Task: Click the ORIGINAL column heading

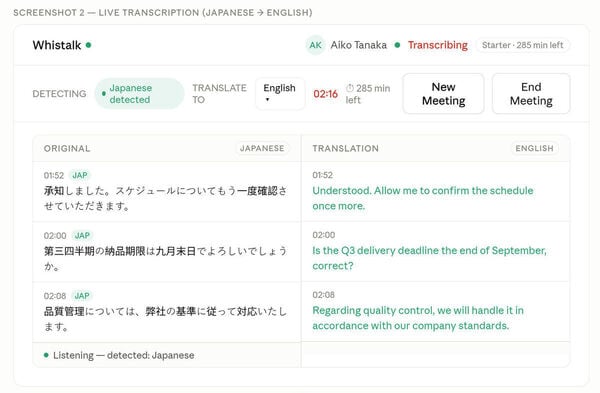Action: (x=67, y=148)
